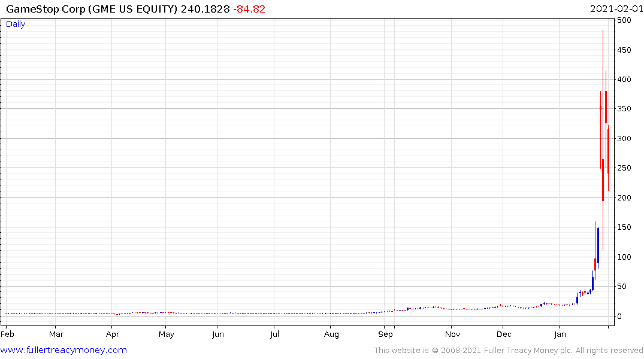Select the 450 price axis label
644x359 pixels.
tap(624, 50)
